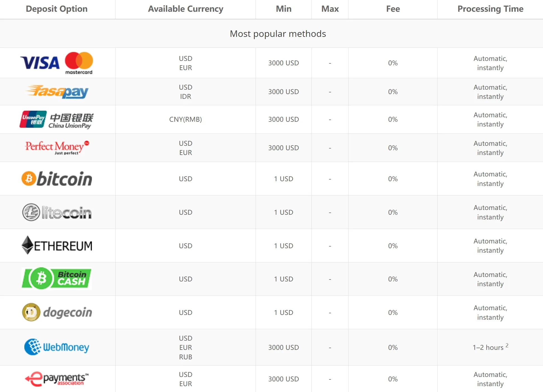Open the Perfect Money logo

[x=57, y=148]
